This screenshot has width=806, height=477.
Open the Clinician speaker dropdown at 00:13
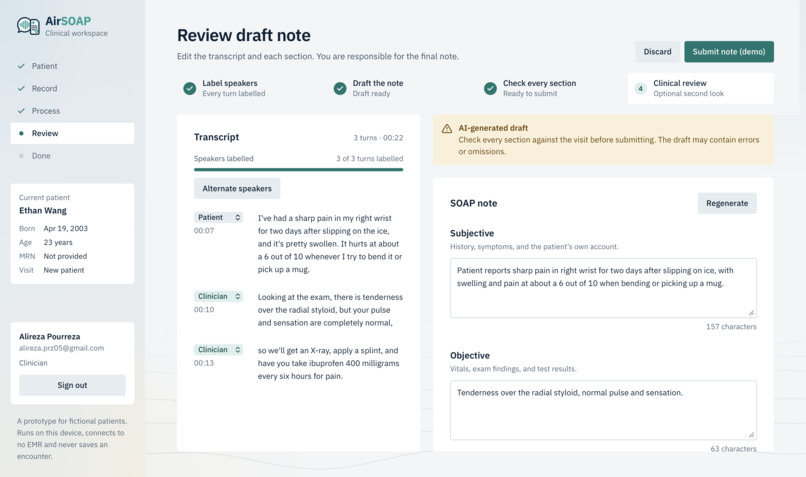coord(218,350)
